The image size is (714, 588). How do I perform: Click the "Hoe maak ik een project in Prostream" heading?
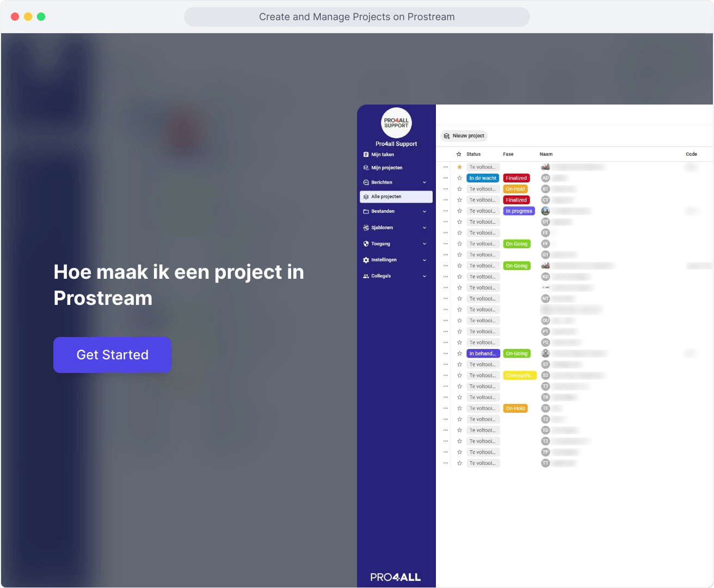click(179, 285)
